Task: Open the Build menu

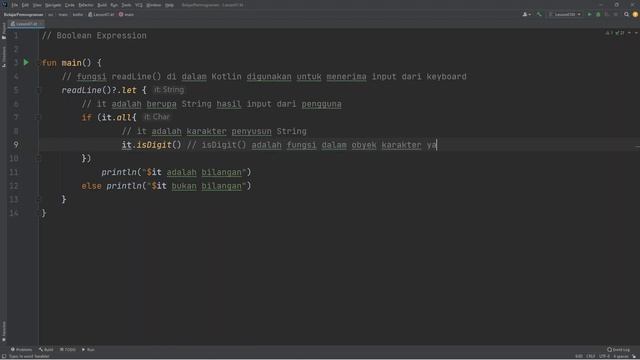Action: click(x=102, y=5)
